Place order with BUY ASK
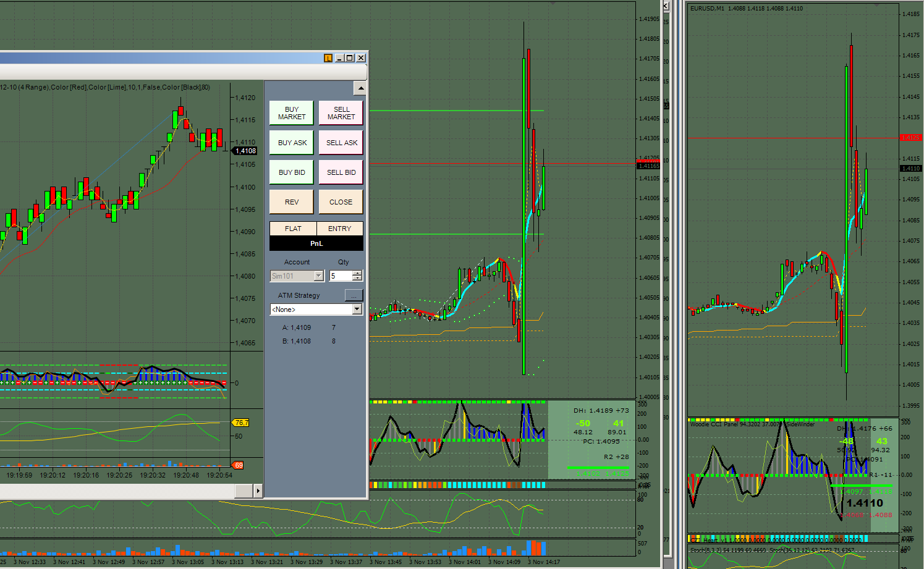 click(292, 143)
